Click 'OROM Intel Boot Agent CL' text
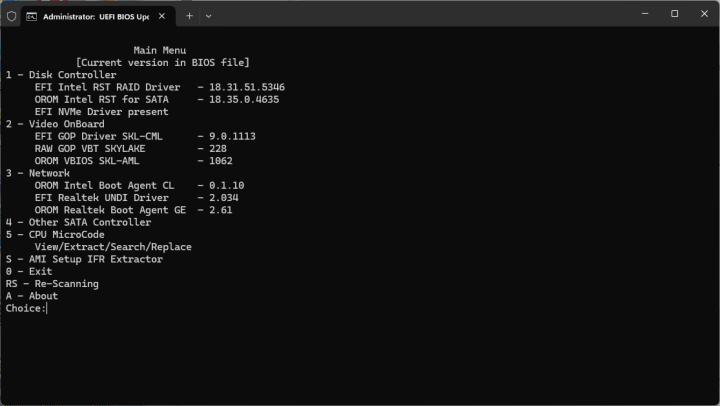The width and height of the screenshot is (720, 406). pyautogui.click(x=104, y=186)
